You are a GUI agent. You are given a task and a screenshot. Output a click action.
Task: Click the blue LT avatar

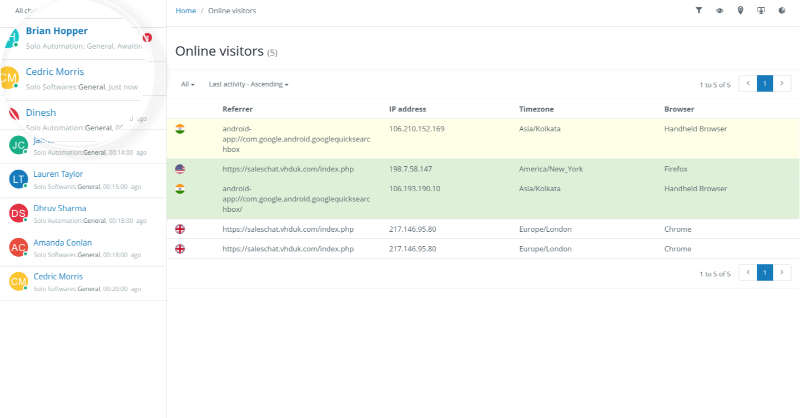[18, 179]
